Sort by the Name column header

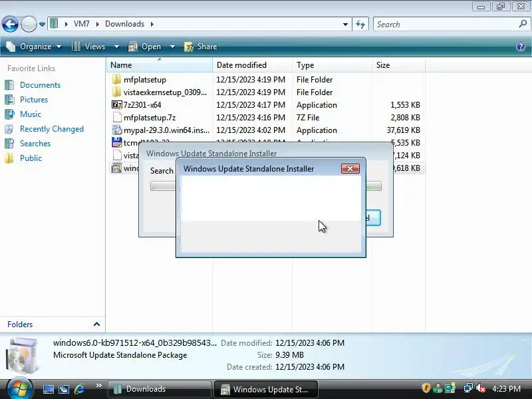(x=160, y=65)
